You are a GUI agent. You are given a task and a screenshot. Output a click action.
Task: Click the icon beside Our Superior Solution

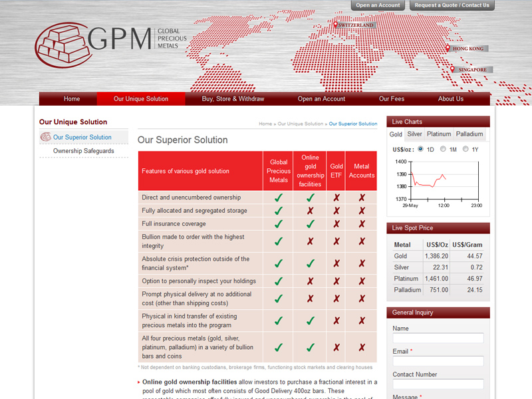45,137
